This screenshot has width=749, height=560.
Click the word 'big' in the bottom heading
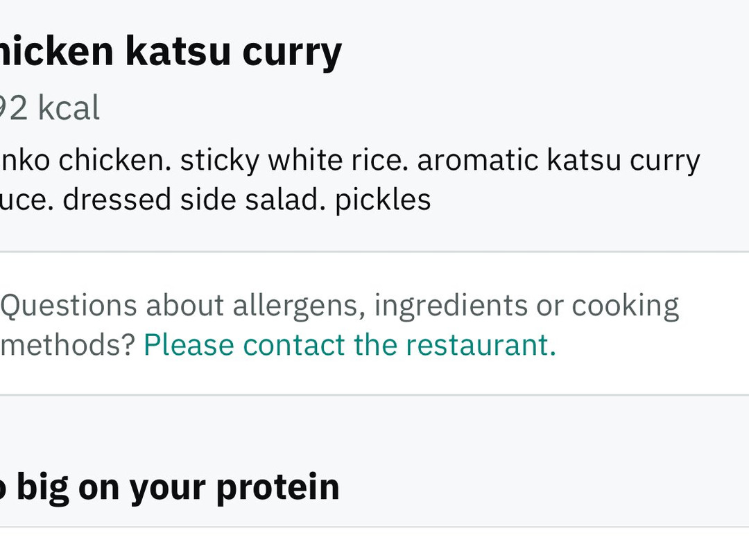[42, 487]
